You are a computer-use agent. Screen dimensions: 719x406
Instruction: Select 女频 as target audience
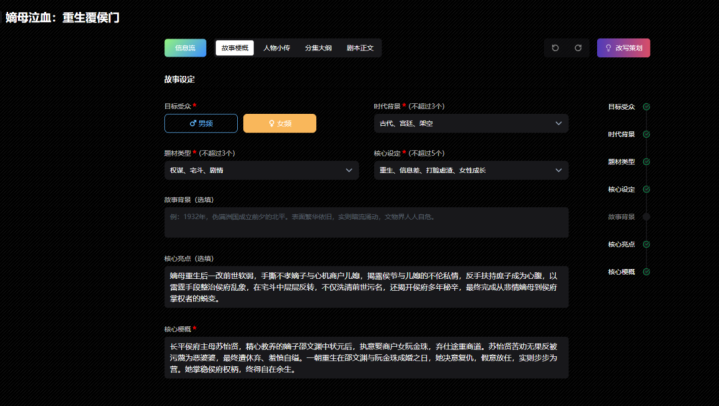coord(279,123)
